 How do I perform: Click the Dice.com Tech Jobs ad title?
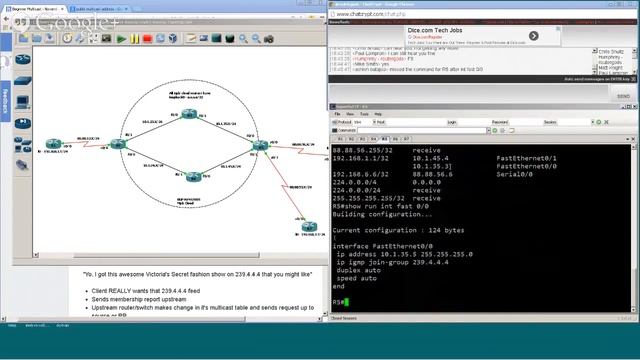click(435, 30)
